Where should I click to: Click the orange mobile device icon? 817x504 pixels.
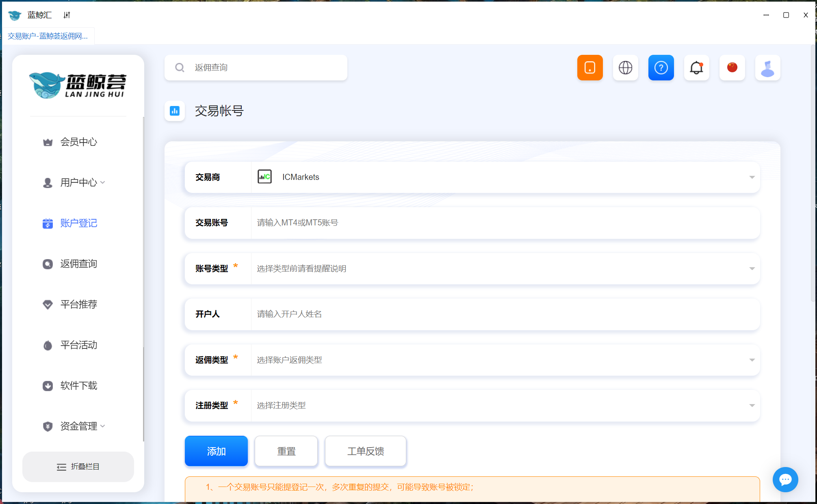point(589,67)
